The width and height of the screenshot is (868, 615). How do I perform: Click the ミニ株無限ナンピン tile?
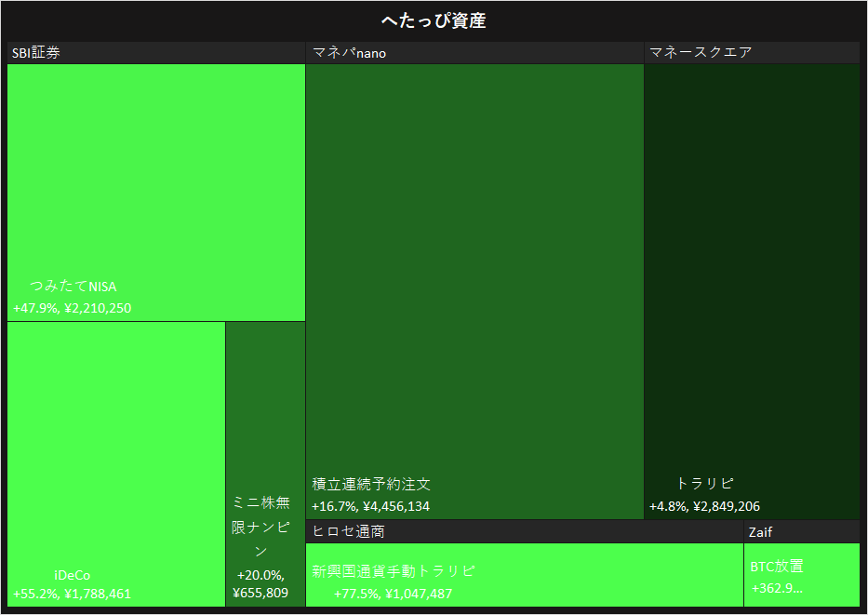pyautogui.click(x=266, y=464)
